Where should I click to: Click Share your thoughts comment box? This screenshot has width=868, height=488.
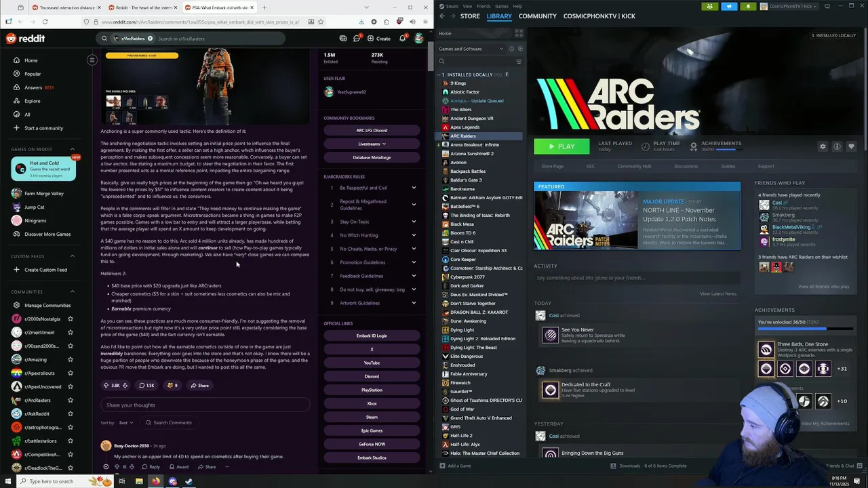coord(205,405)
